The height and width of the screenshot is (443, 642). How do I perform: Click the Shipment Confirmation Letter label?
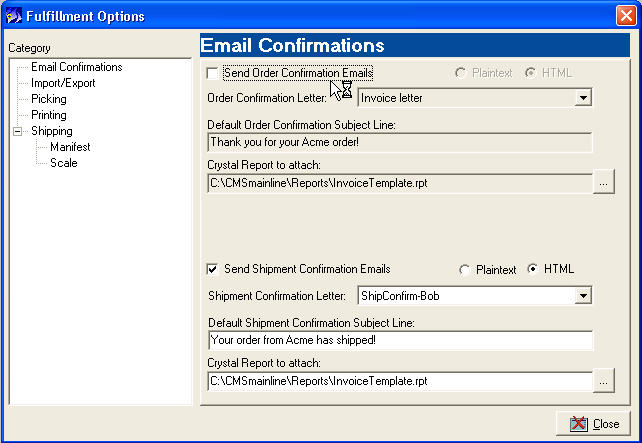pos(277,296)
